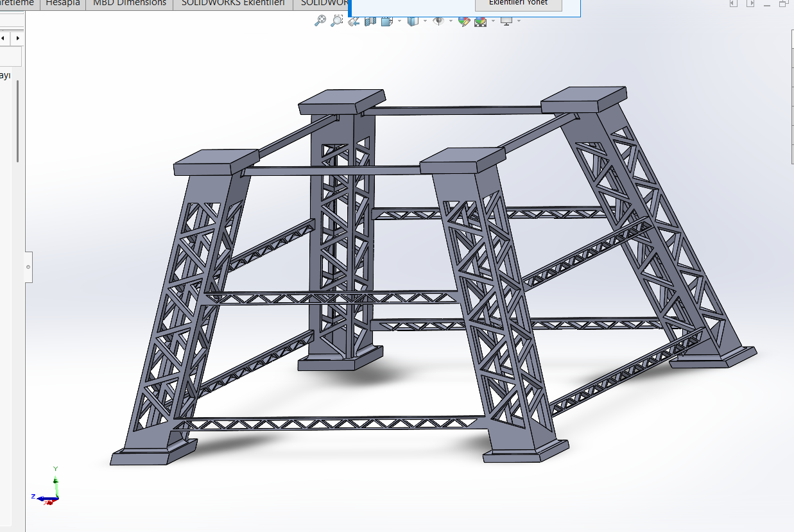Click the left panel tab scroll-right arrow

(x=18, y=39)
